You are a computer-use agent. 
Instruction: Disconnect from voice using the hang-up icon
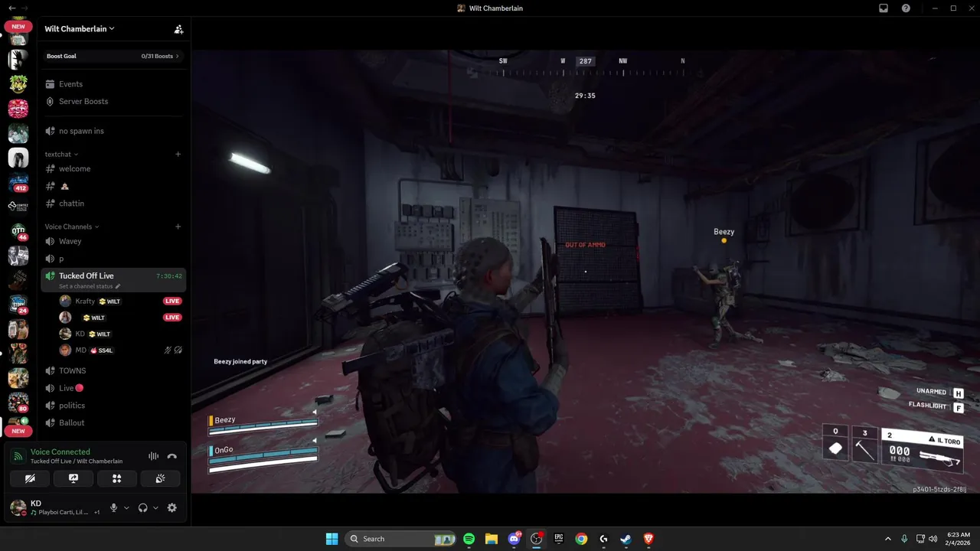pyautogui.click(x=171, y=456)
